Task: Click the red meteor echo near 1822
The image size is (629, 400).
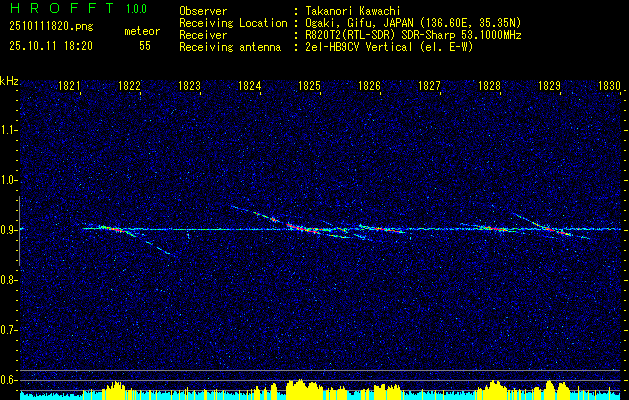Action: click(x=117, y=230)
